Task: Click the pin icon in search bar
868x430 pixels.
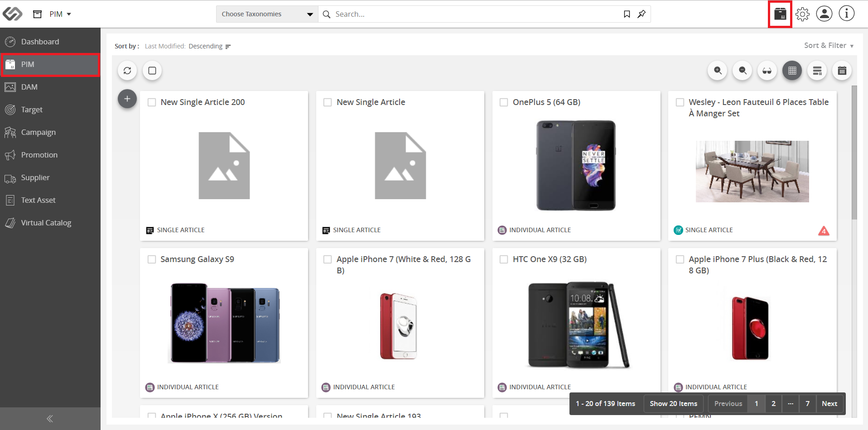Action: pyautogui.click(x=641, y=14)
